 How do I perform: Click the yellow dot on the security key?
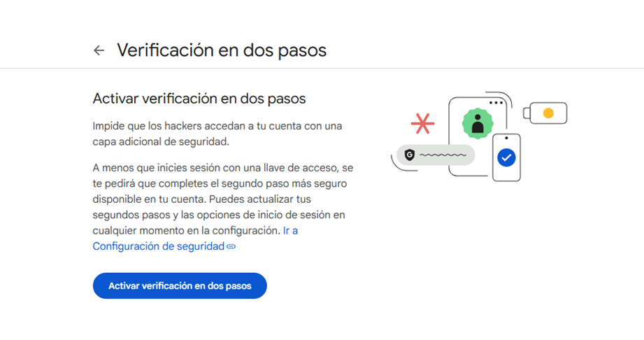548,113
